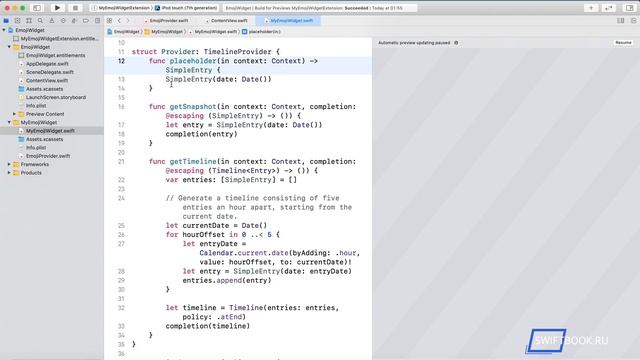Click 'let currentDate = Date()' line

pyautogui.click(x=216, y=225)
